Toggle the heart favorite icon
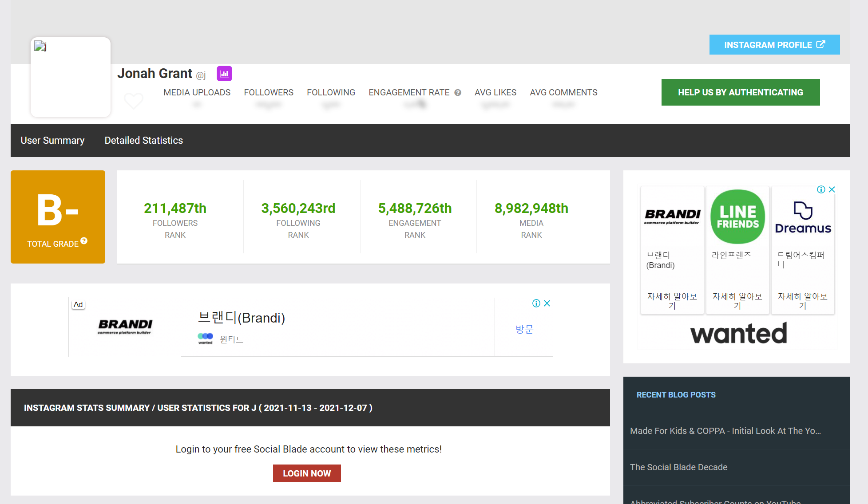Screen dimensions: 868x504 (x=133, y=101)
